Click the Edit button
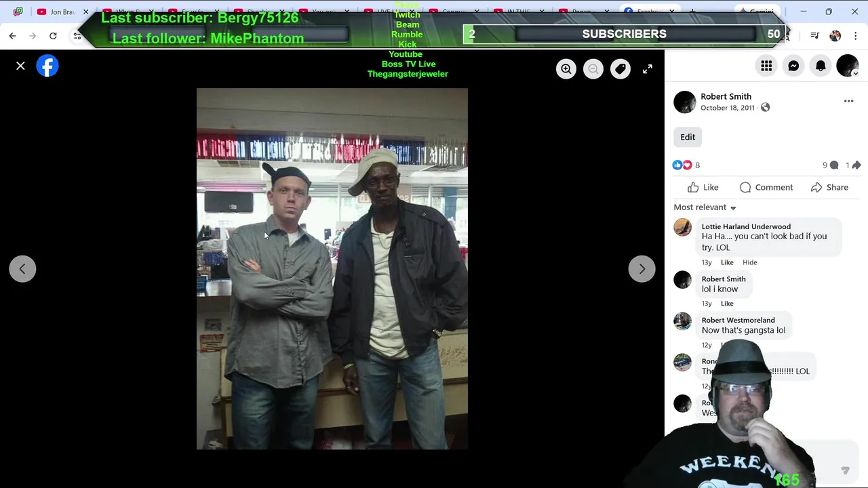The height and width of the screenshot is (488, 868). click(688, 137)
